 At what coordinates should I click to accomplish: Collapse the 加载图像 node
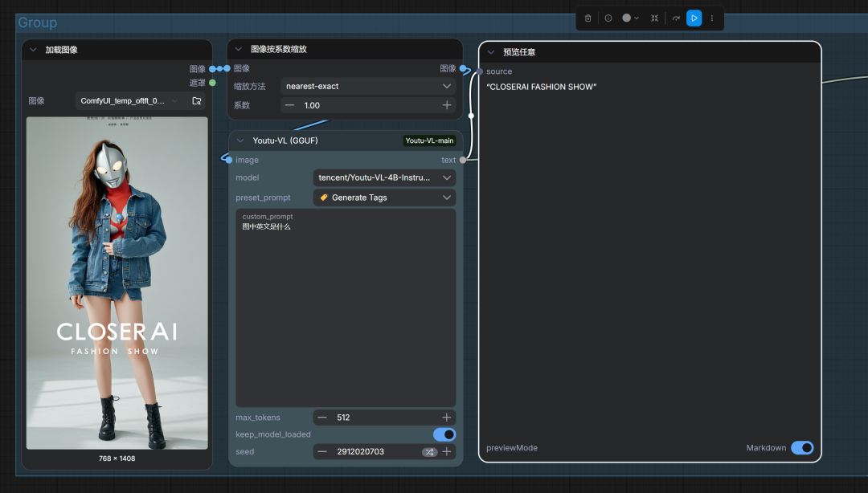point(33,50)
